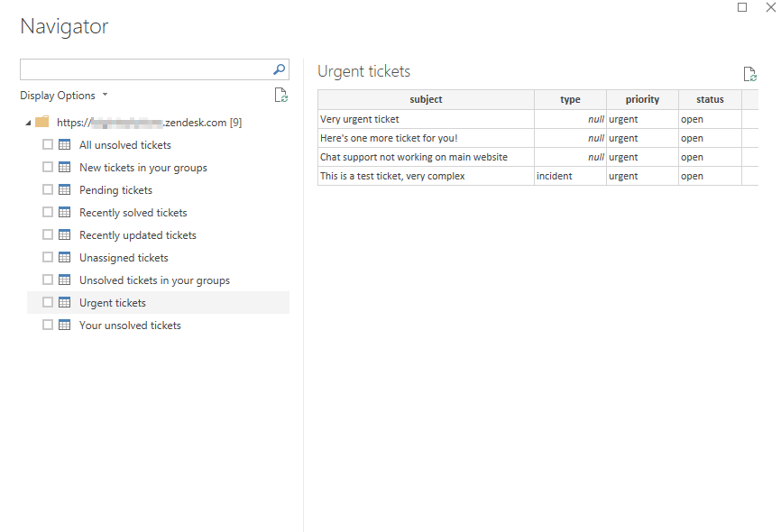The height and width of the screenshot is (532, 781).
Task: Open the Display Options dropdown
Action: pyautogui.click(x=64, y=96)
